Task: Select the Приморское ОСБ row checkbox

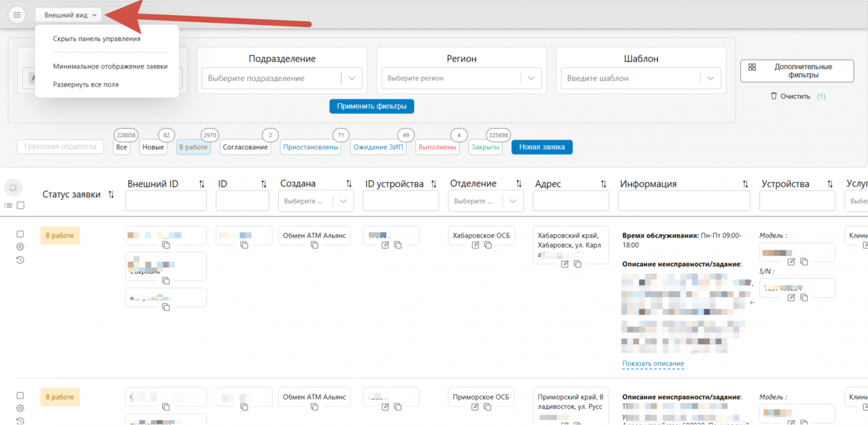Action: (20, 396)
